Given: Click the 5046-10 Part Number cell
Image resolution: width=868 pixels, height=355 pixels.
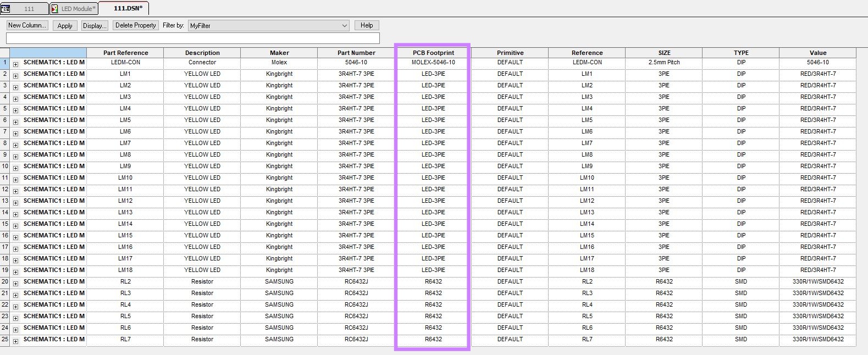Looking at the screenshot, I should coord(356,63).
